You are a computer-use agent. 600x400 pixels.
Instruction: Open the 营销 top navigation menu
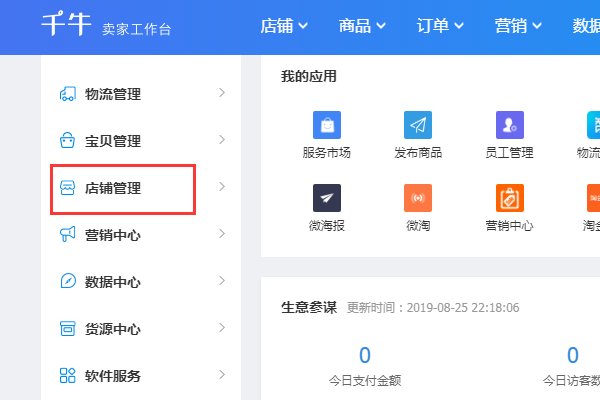[518, 26]
